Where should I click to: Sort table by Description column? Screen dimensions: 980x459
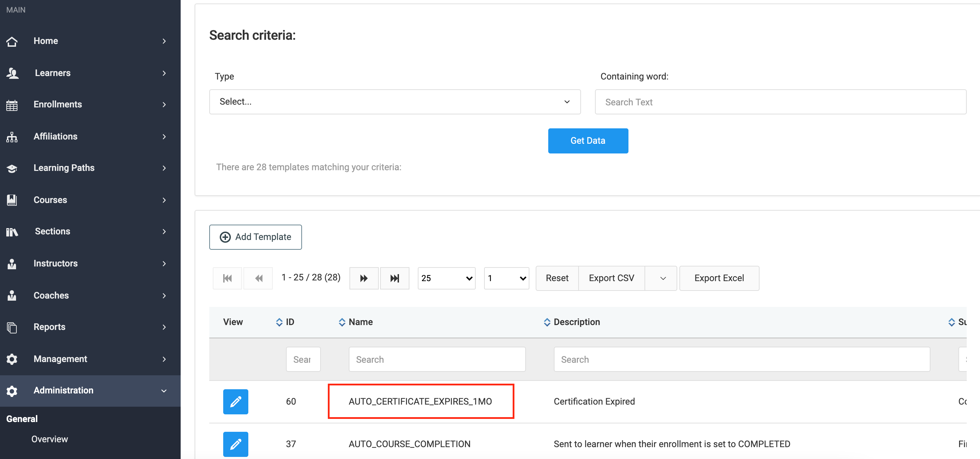tap(571, 322)
